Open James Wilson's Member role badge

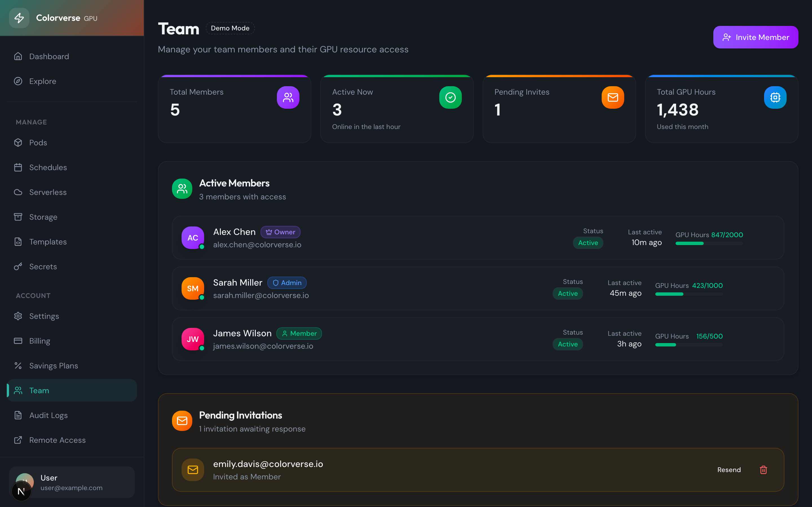(x=299, y=333)
